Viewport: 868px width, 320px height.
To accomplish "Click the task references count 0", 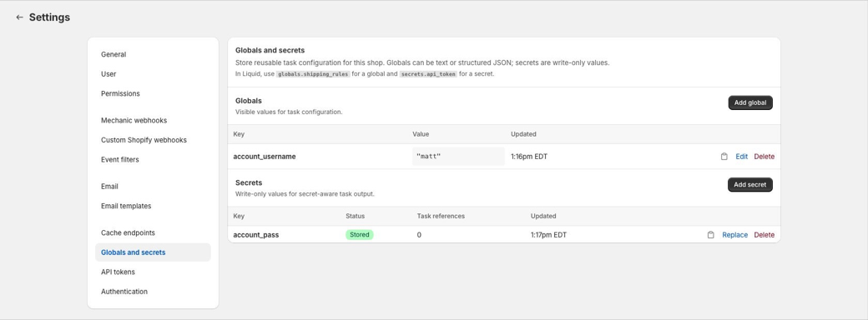I will [419, 235].
